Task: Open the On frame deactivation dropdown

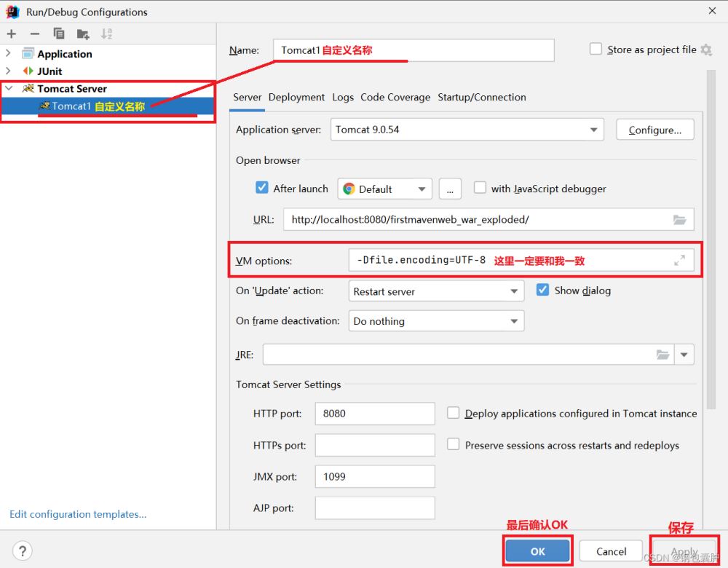Action: pyautogui.click(x=436, y=321)
